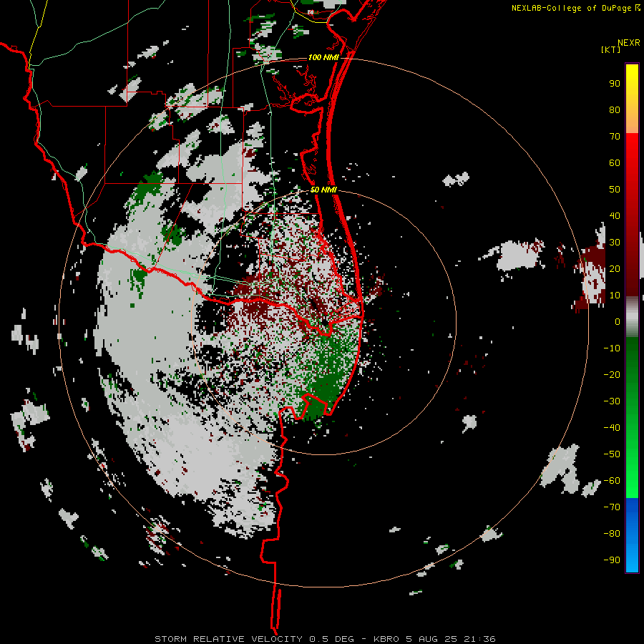Click the -70 value on velocity scale
The height and width of the screenshot is (644, 644).
(x=612, y=507)
